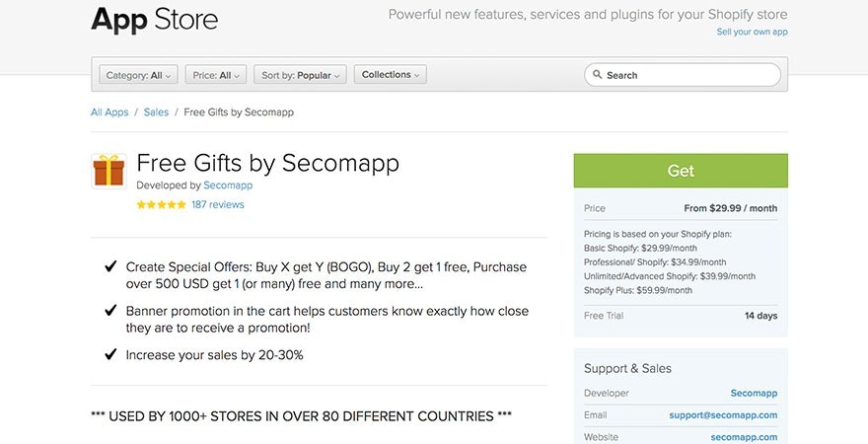This screenshot has width=868, height=444.
Task: Click the checkmark beside Increase your sales
Action: tap(110, 355)
